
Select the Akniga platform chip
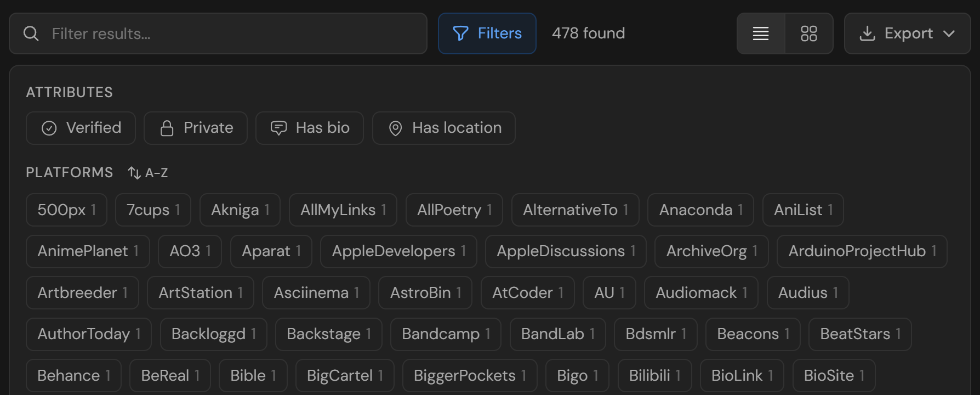coord(240,210)
